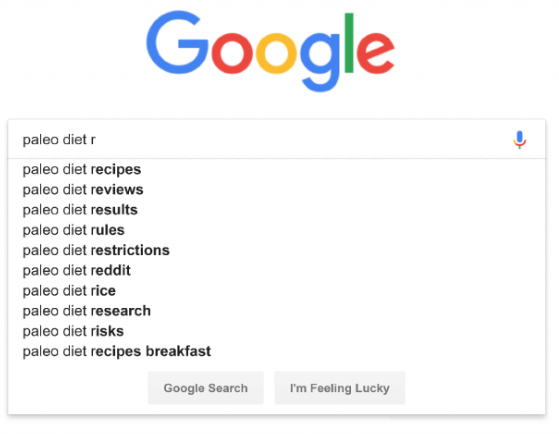
Task: Select the "paleo diet rice" suggestion
Action: [x=69, y=291]
